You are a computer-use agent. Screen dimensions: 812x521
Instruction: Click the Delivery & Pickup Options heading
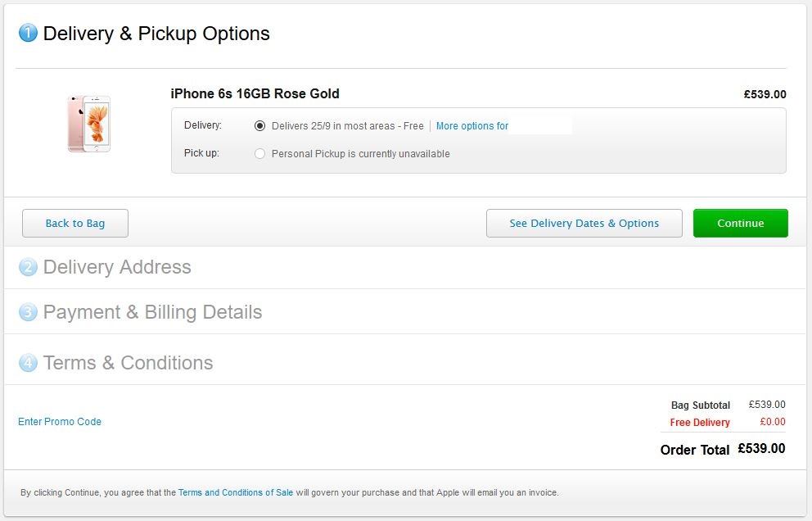point(156,34)
